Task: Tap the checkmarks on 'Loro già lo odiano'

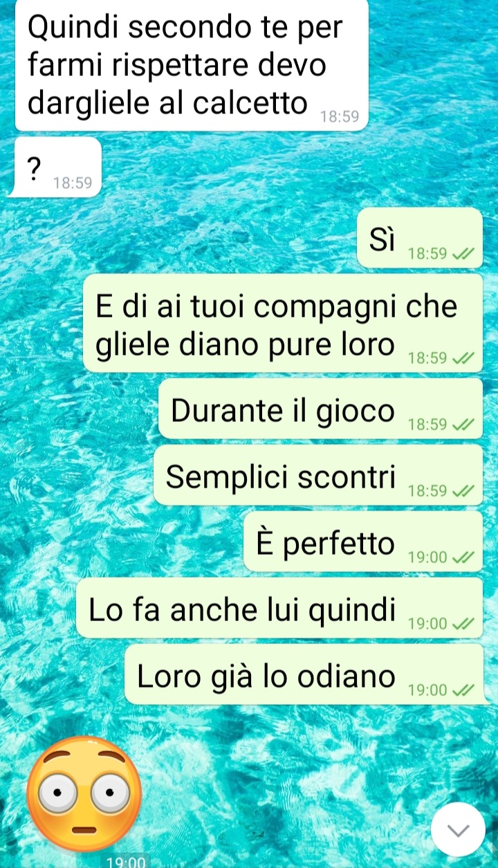Action: [x=463, y=690]
